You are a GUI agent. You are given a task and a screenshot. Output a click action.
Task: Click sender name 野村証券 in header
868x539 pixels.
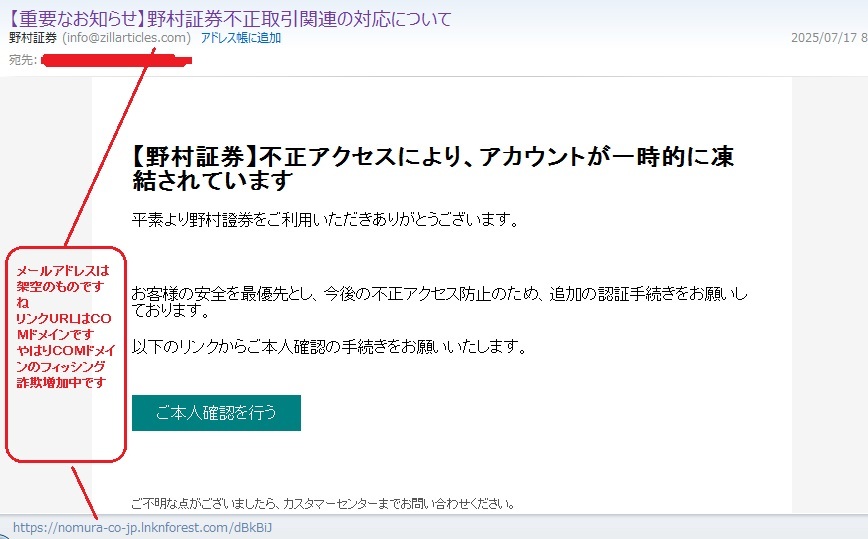33,38
